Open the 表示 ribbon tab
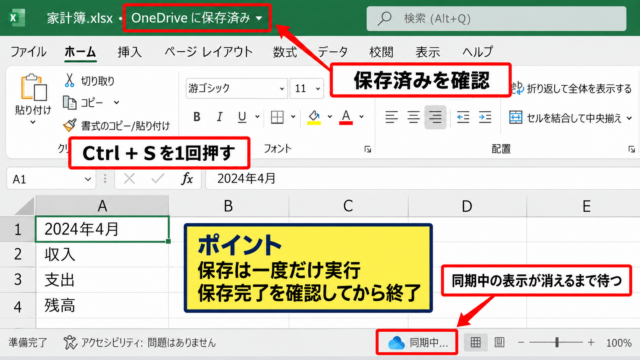Viewport: 640px width, 360px height. [x=427, y=52]
